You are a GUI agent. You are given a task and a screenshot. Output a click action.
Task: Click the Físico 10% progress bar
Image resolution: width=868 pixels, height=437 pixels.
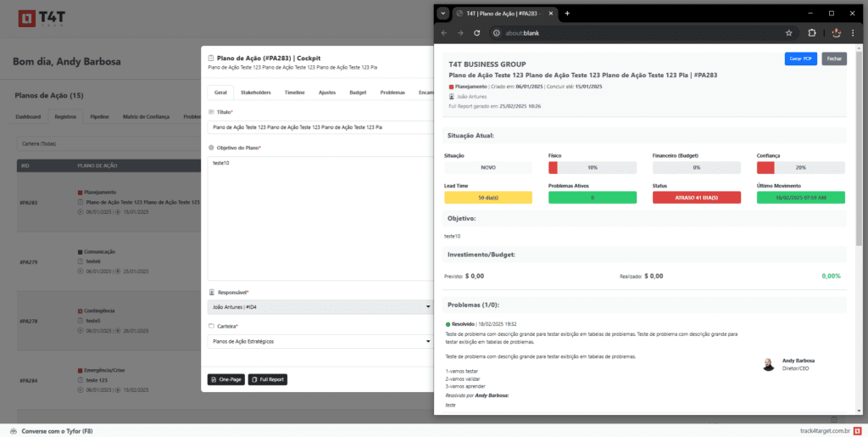click(581, 168)
